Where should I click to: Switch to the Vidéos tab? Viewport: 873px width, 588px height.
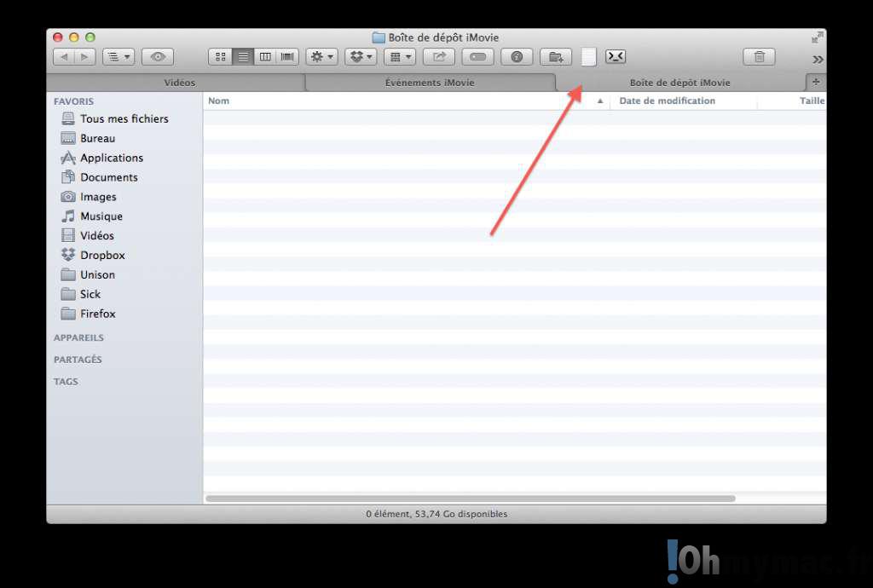(179, 83)
